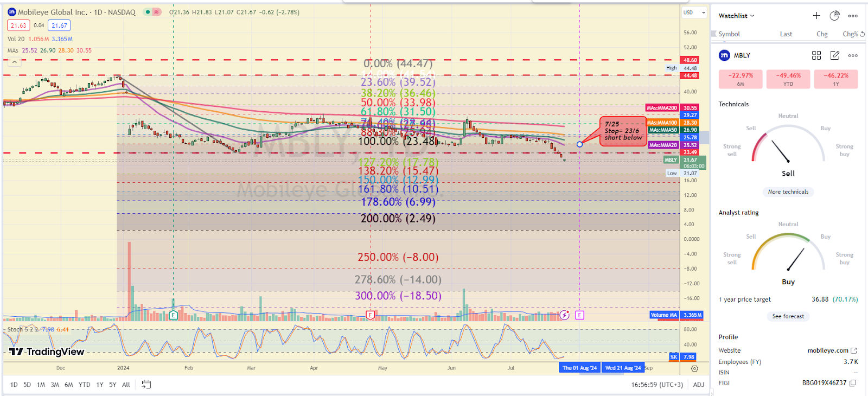
Task: Reset watchlist sorting with the Chg% arrow icon
Action: (863, 34)
